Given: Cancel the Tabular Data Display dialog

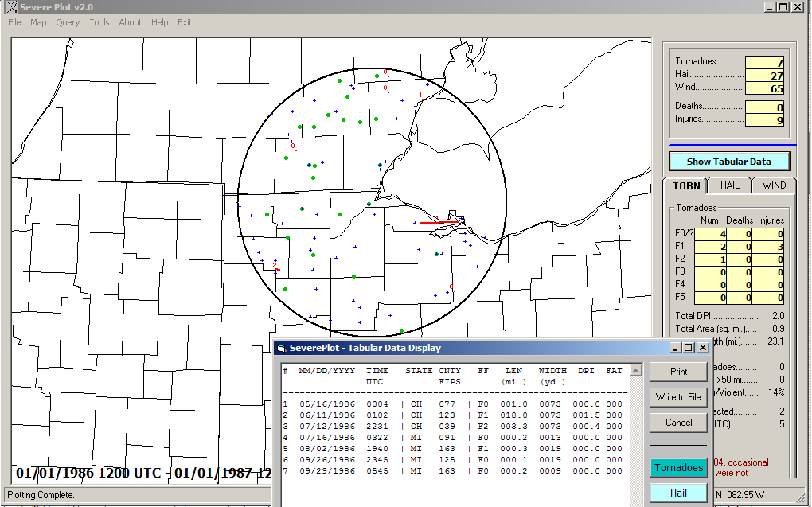Looking at the screenshot, I should click(678, 423).
